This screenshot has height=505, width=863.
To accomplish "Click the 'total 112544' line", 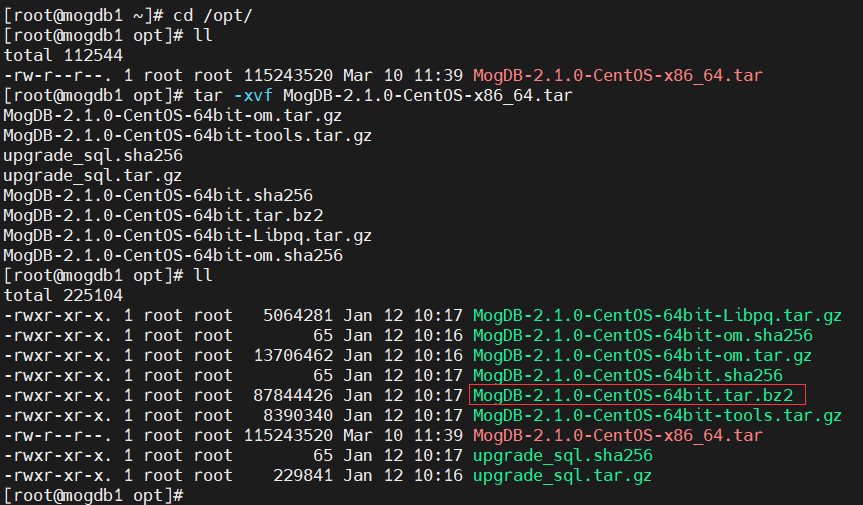I will click(63, 55).
